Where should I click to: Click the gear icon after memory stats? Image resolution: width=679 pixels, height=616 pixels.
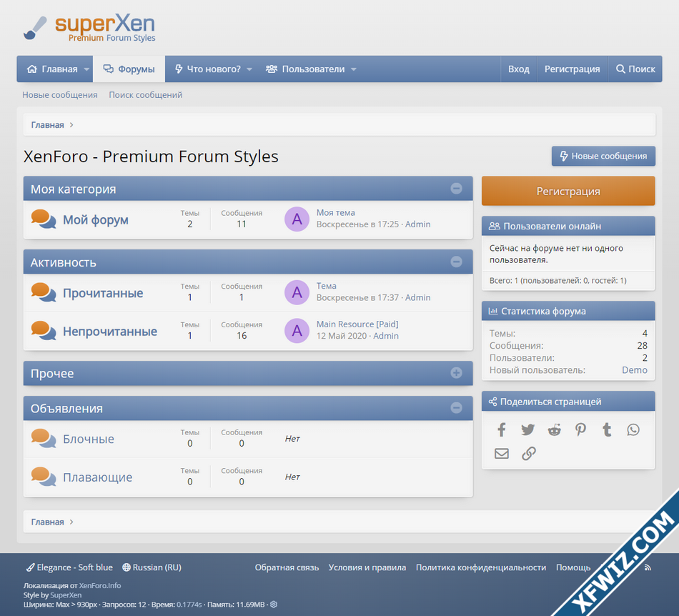[x=274, y=605]
